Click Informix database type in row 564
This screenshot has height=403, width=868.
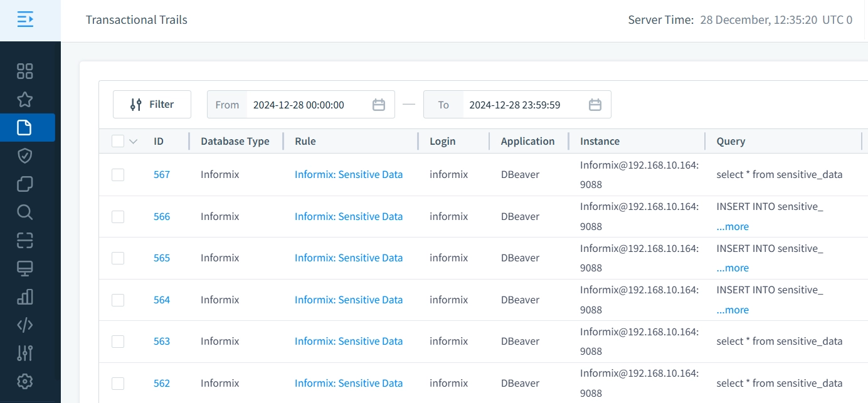point(220,300)
